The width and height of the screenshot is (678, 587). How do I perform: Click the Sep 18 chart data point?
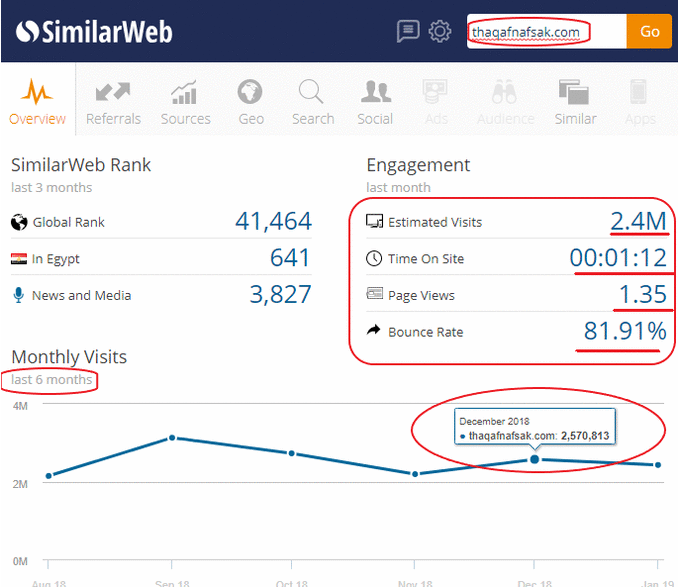coord(172,438)
